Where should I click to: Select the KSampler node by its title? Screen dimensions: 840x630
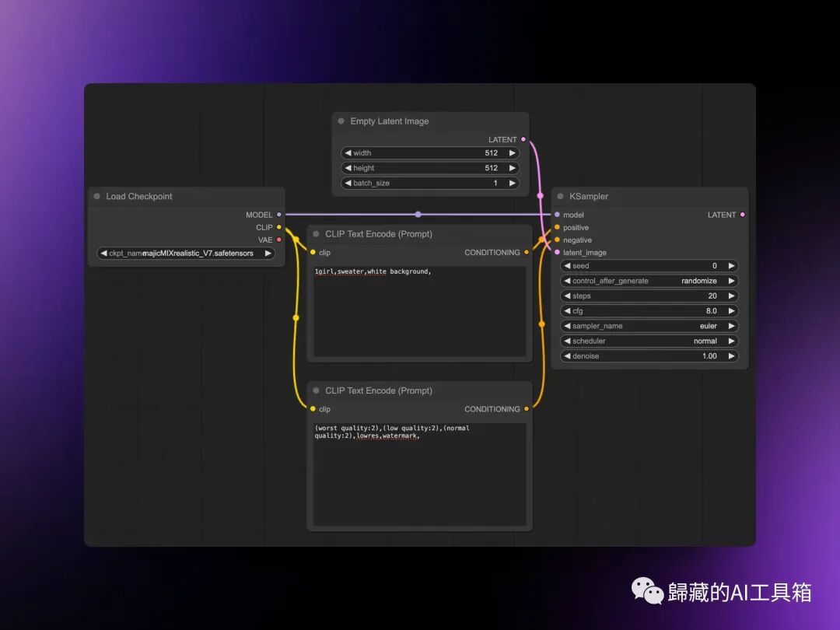pos(589,197)
